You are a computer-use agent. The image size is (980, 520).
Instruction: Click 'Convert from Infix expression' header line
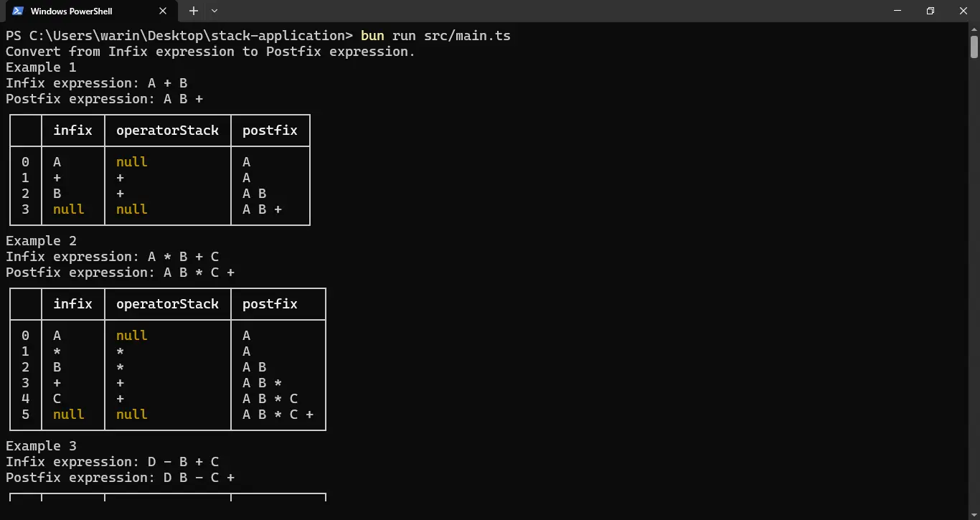pyautogui.click(x=209, y=51)
